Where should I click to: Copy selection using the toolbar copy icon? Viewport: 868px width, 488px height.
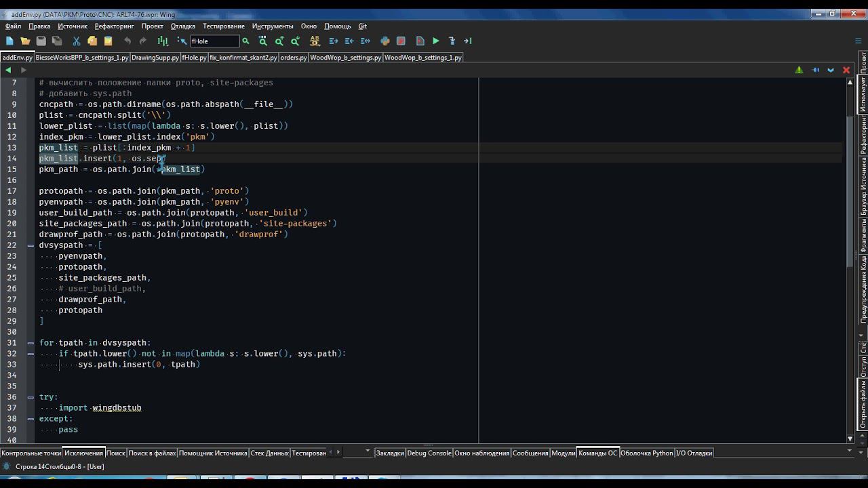(x=92, y=41)
